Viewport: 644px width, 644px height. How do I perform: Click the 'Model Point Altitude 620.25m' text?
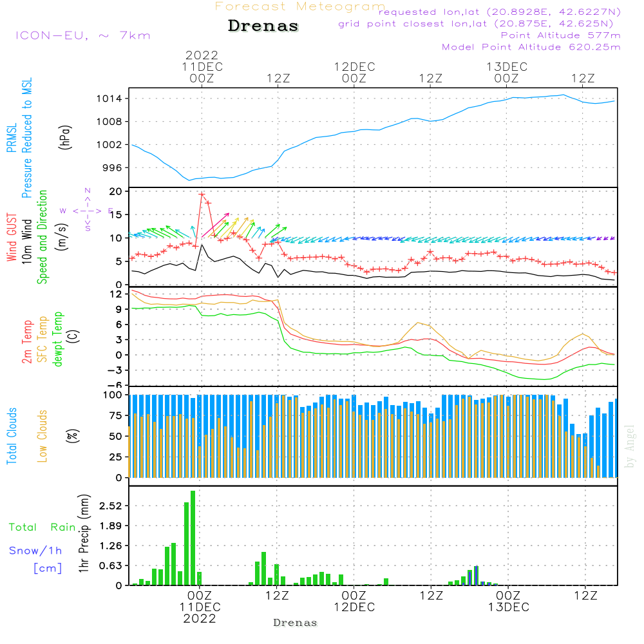(x=531, y=47)
